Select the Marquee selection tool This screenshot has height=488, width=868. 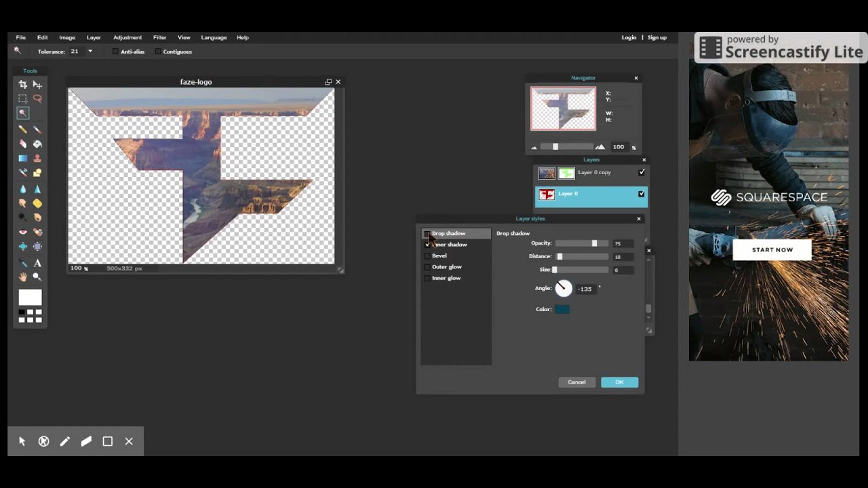coord(22,98)
